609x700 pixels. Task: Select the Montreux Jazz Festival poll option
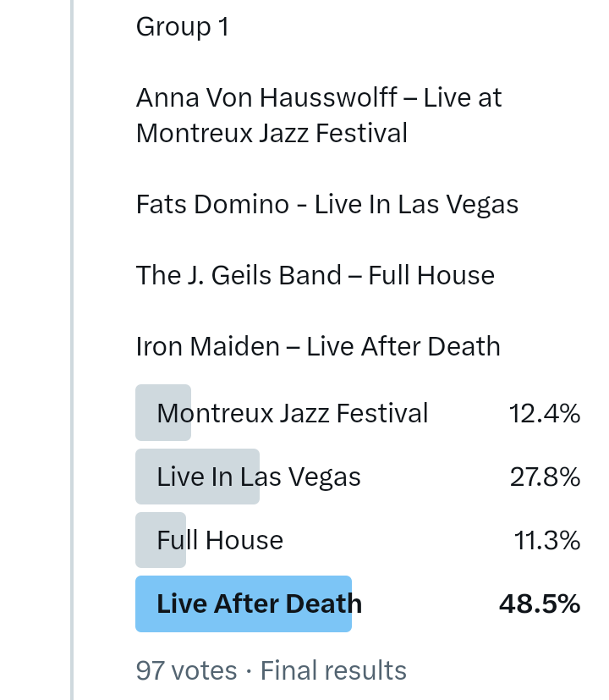(x=293, y=413)
